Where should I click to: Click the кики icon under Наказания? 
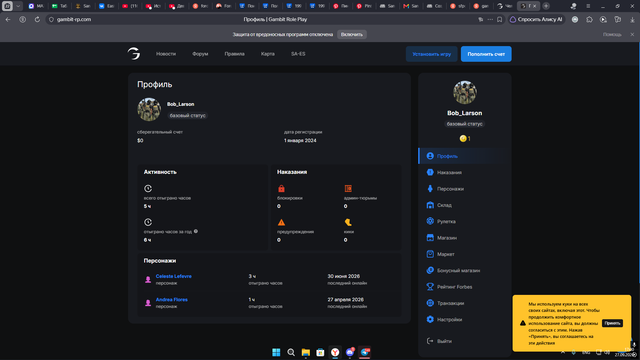click(x=348, y=222)
